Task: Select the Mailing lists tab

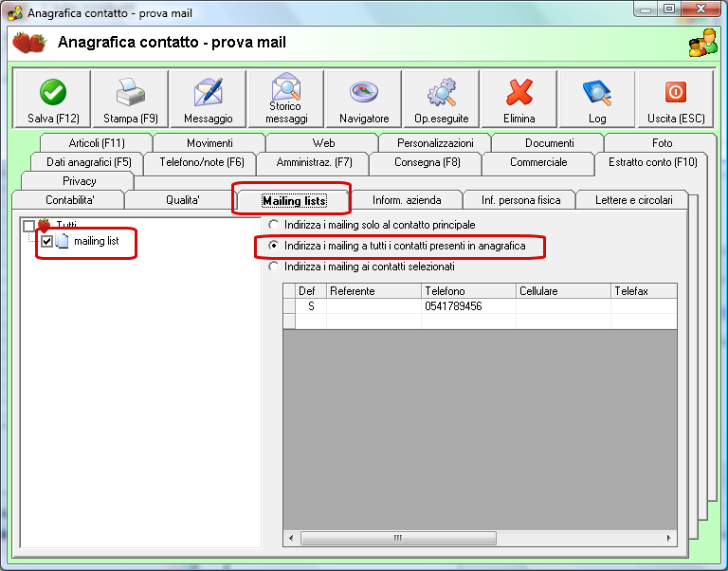Action: click(x=294, y=201)
